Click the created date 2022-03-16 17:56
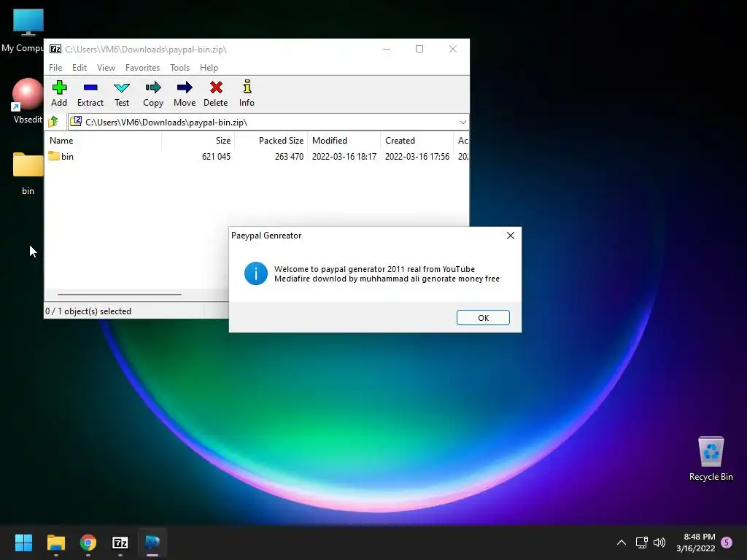The height and width of the screenshot is (560, 747). [x=417, y=156]
